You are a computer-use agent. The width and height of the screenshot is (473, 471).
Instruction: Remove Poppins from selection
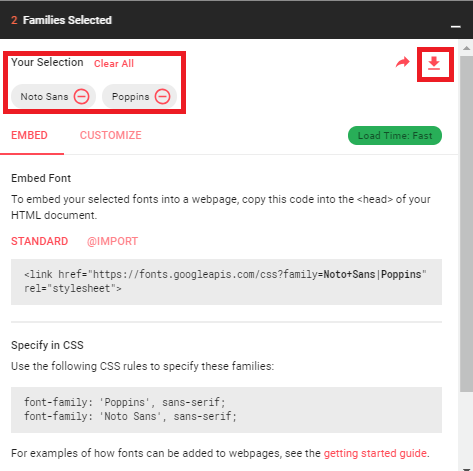(162, 97)
